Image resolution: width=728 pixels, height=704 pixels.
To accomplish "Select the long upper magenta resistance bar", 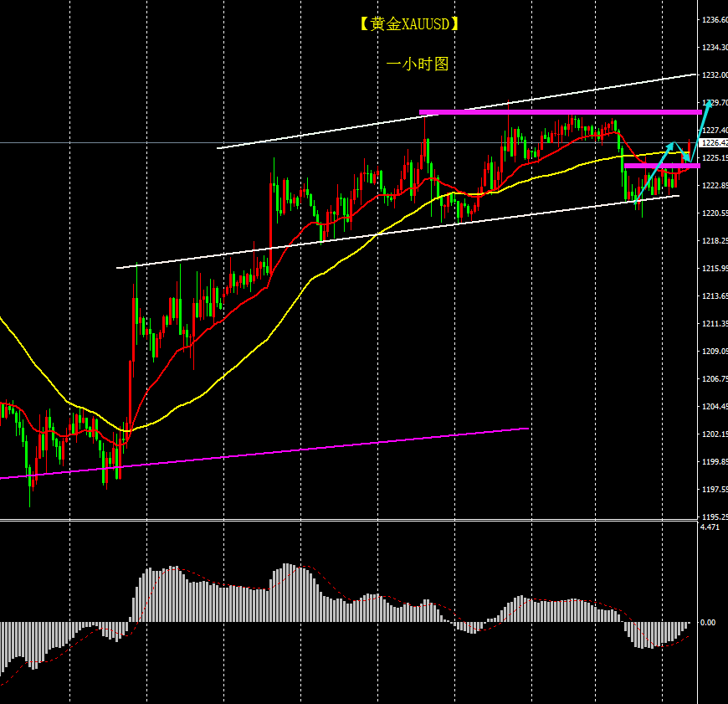I will [559, 111].
